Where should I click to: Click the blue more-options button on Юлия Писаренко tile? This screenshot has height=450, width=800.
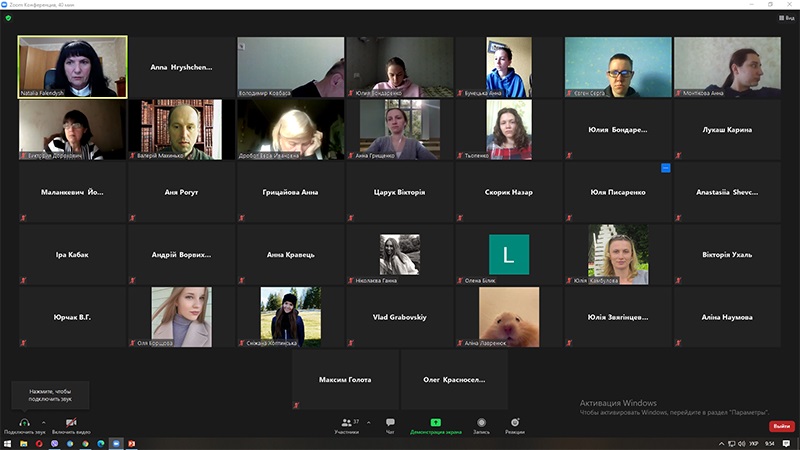click(x=666, y=168)
